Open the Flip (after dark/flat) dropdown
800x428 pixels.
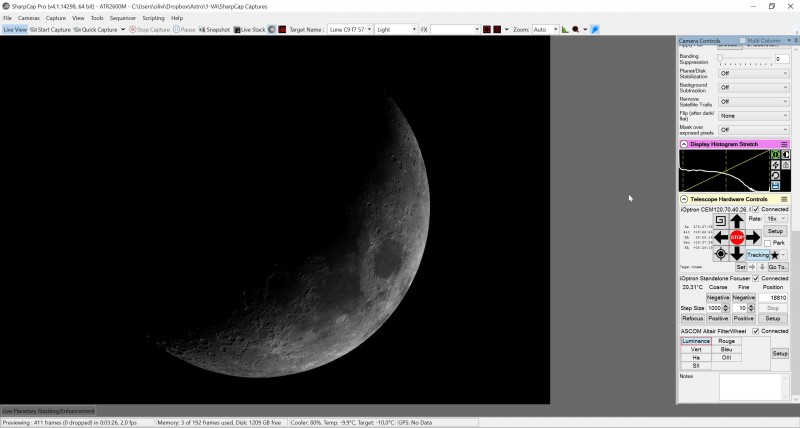tap(754, 116)
